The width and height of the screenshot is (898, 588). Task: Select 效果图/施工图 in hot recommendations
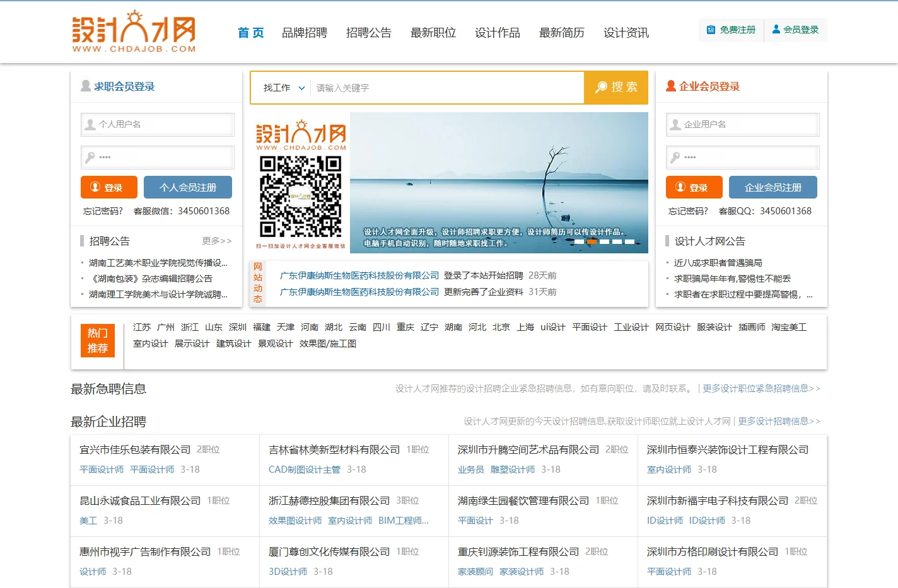tap(328, 343)
